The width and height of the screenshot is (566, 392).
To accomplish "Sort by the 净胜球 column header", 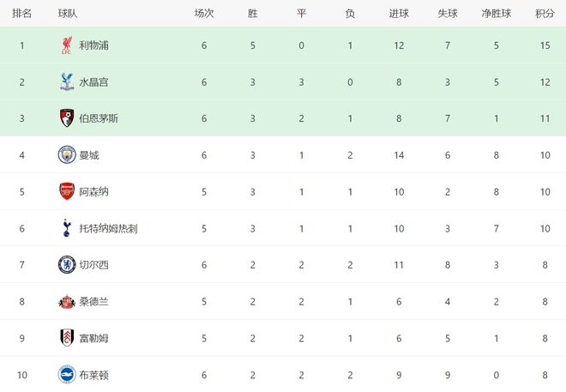I will [x=497, y=13].
